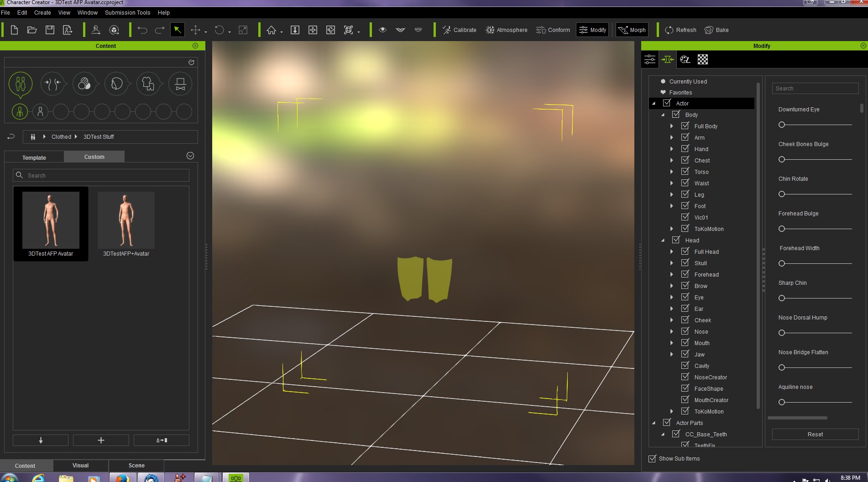Click the Conform tool
This screenshot has width=868, height=482.
point(553,30)
